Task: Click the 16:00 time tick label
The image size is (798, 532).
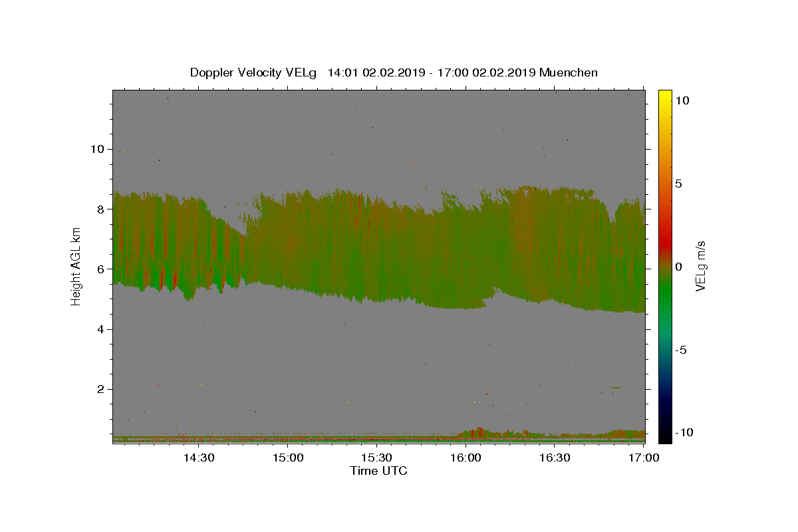Action: click(x=465, y=458)
